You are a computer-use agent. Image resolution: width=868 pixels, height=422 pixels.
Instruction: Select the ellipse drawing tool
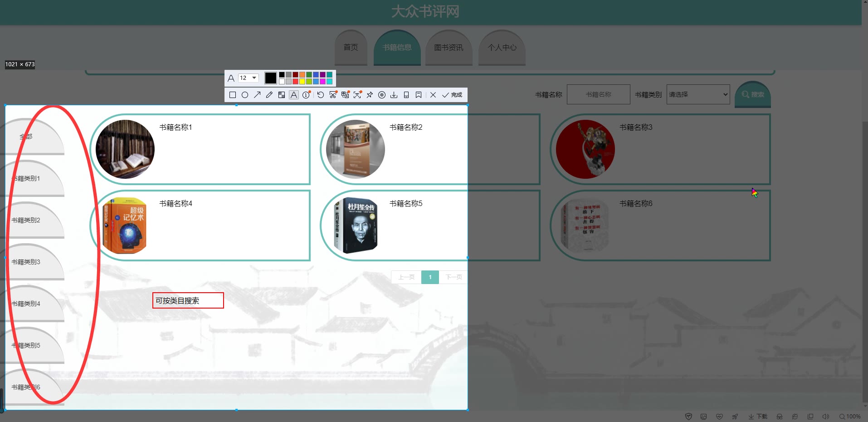(x=245, y=95)
